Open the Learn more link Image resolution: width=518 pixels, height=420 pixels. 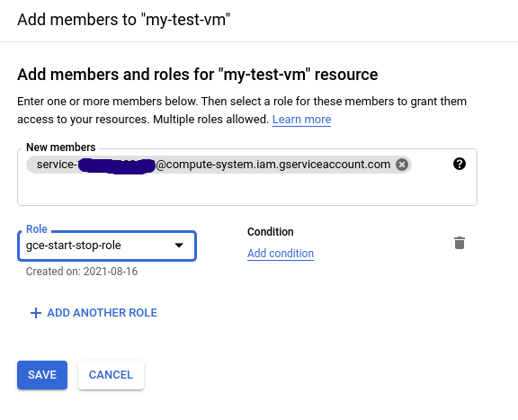pyautogui.click(x=301, y=120)
